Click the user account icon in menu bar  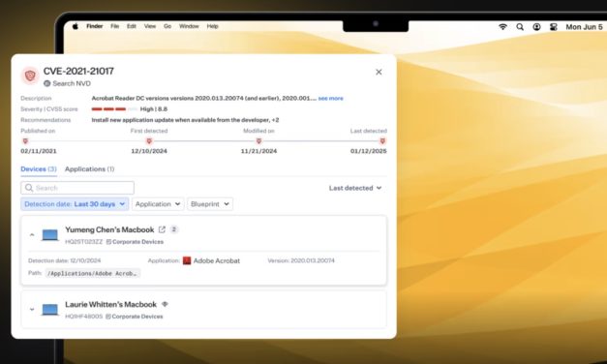(x=536, y=27)
